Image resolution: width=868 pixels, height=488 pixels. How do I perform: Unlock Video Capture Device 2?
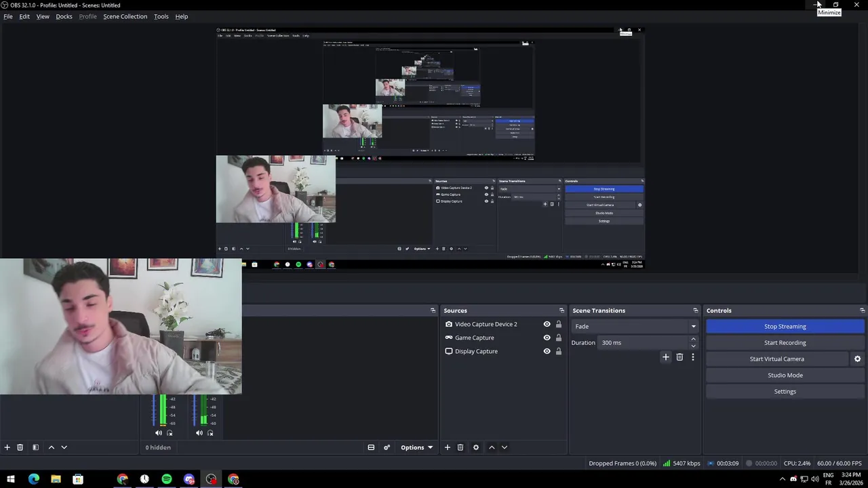559,324
